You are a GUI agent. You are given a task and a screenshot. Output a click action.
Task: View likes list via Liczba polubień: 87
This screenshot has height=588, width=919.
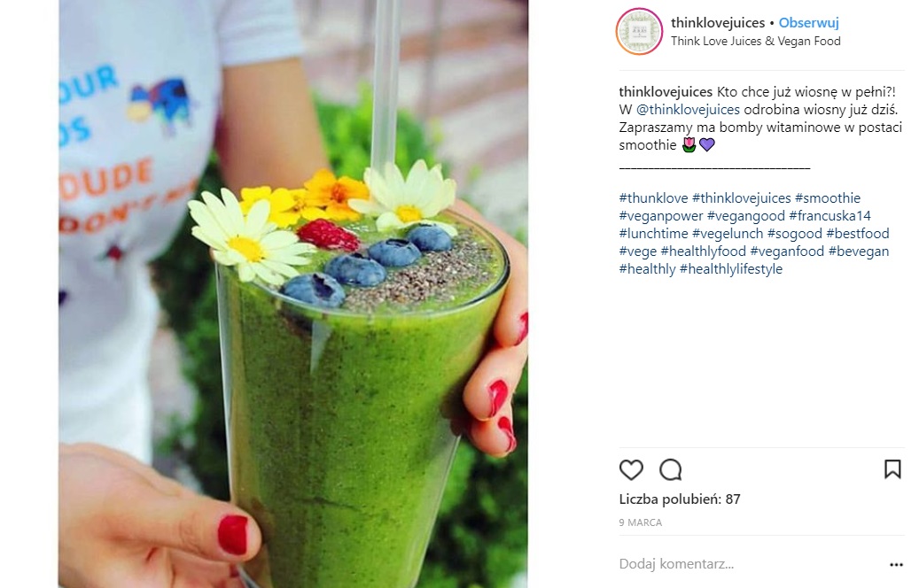pyautogui.click(x=680, y=499)
